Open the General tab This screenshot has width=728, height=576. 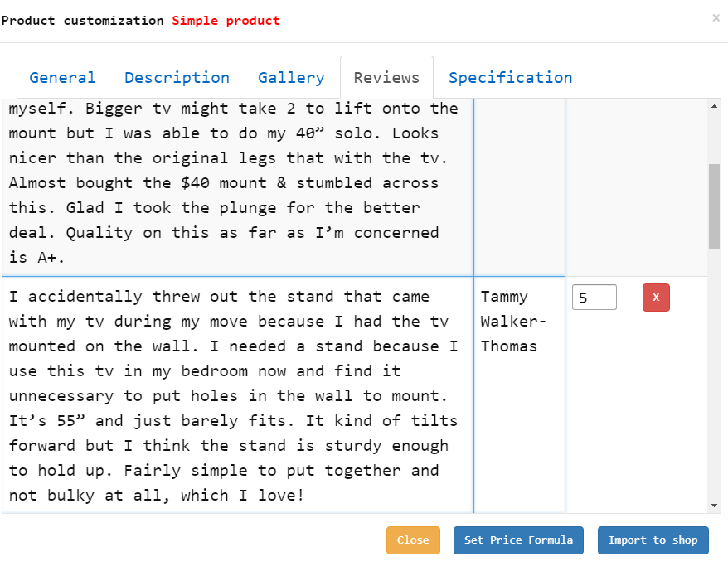click(62, 78)
